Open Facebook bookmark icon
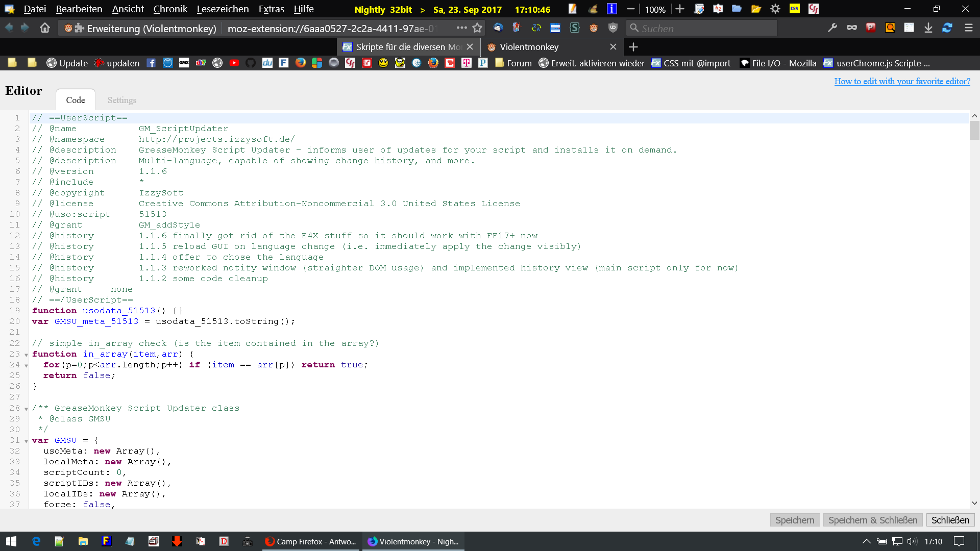This screenshot has height=551, width=980. pyautogui.click(x=151, y=63)
